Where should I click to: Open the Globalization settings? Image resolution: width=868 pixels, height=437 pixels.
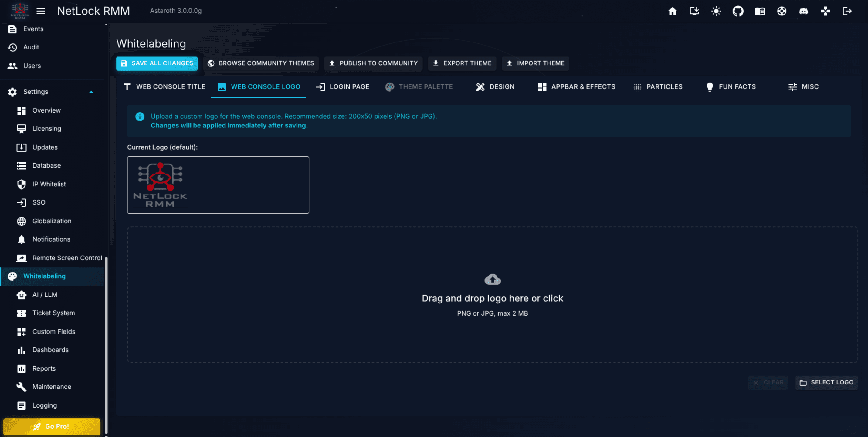click(52, 221)
